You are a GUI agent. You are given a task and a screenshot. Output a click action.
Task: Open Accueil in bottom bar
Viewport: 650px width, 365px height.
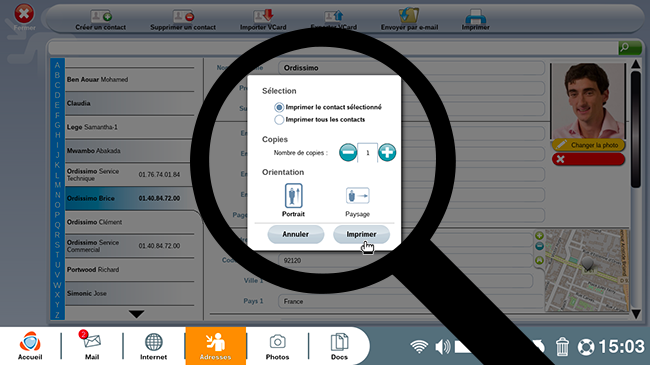30,346
